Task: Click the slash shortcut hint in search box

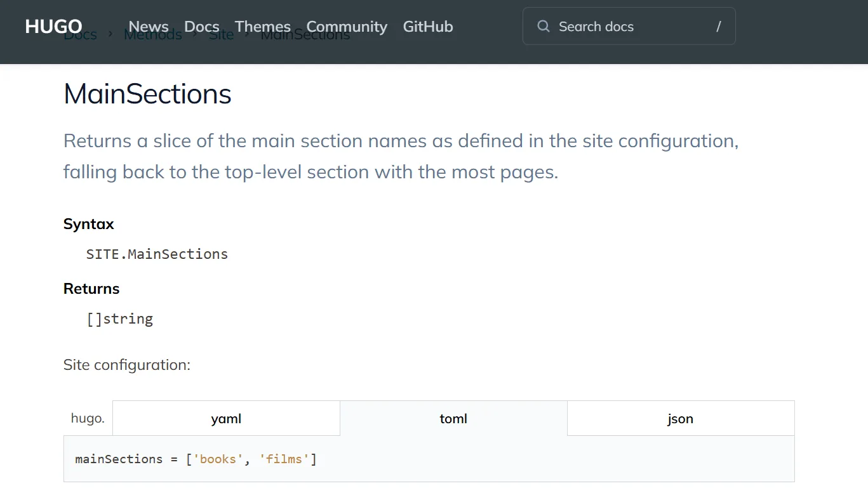Action: pos(719,26)
